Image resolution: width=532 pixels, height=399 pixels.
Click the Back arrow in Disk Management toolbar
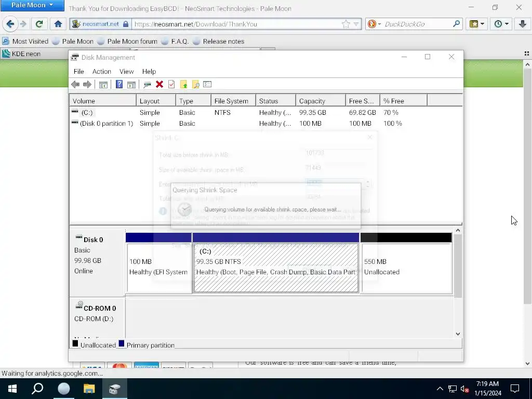pos(75,85)
